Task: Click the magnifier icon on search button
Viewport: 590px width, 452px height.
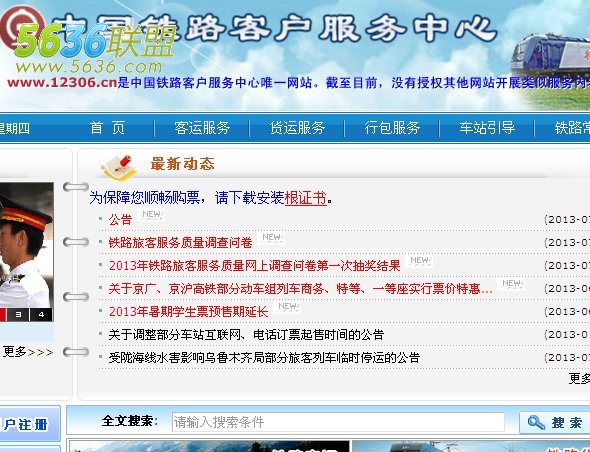Action: point(536,422)
